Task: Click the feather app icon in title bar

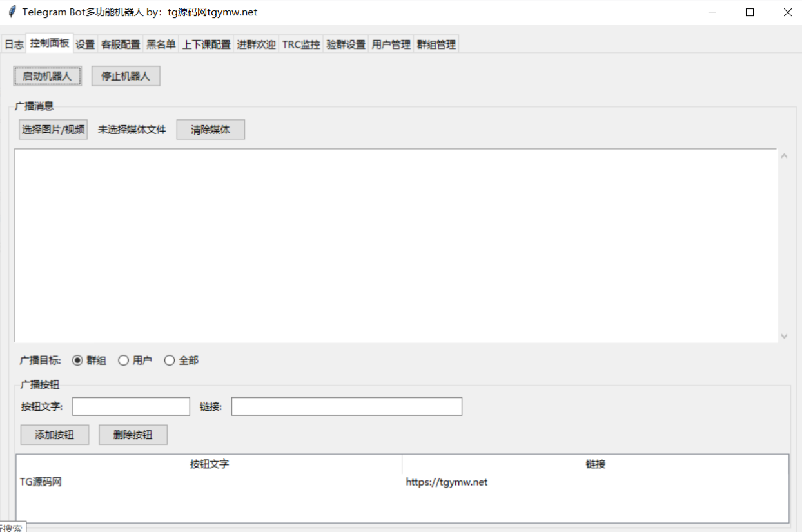Action: click(12, 12)
